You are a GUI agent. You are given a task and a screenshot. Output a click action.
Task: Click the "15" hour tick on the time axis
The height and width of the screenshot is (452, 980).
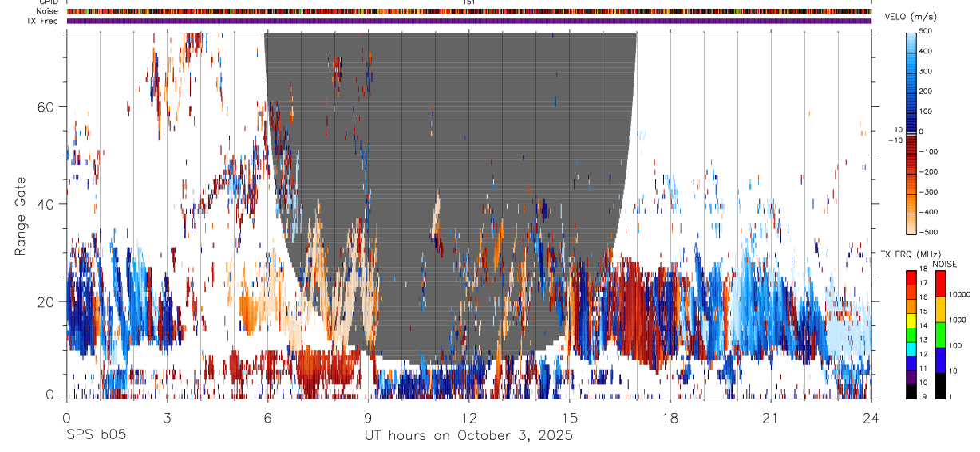[570, 417]
